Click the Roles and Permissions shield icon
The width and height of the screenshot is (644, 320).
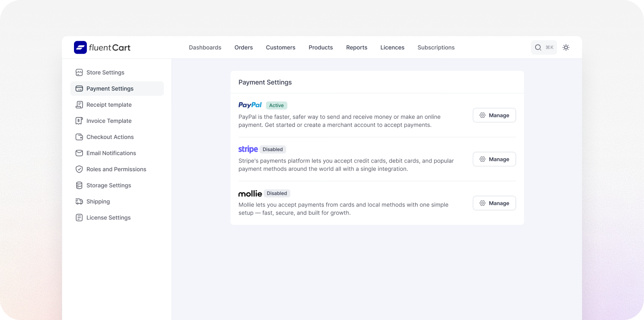click(79, 169)
